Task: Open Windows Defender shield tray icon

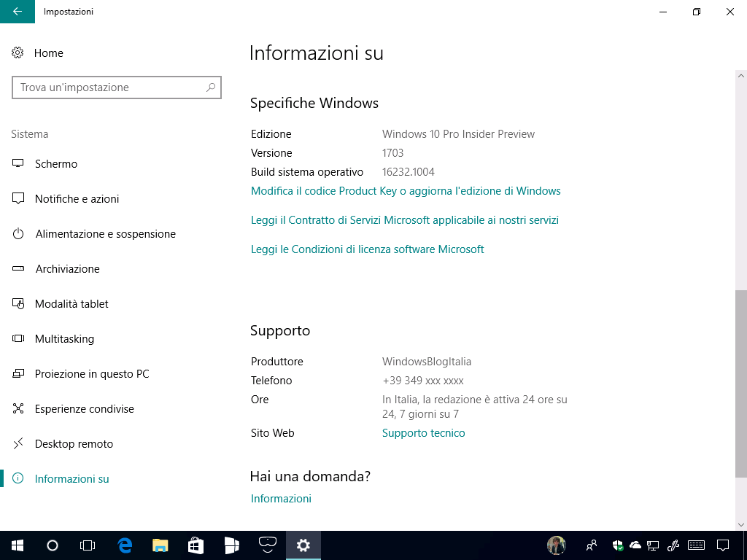Action: click(x=618, y=545)
